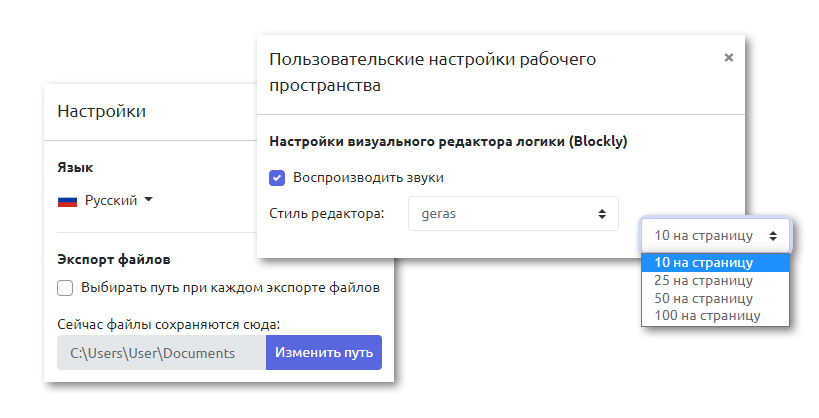Click the Настройки panel heading
Screen dimensions: 819x418
(x=102, y=111)
